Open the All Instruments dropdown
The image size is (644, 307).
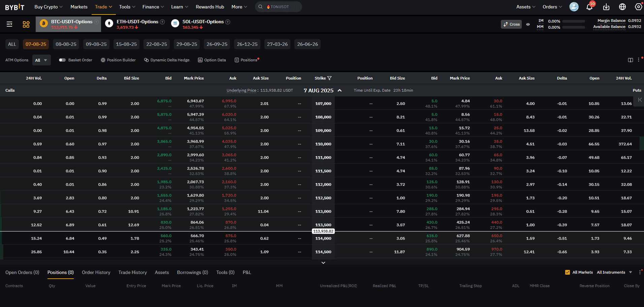click(x=614, y=272)
